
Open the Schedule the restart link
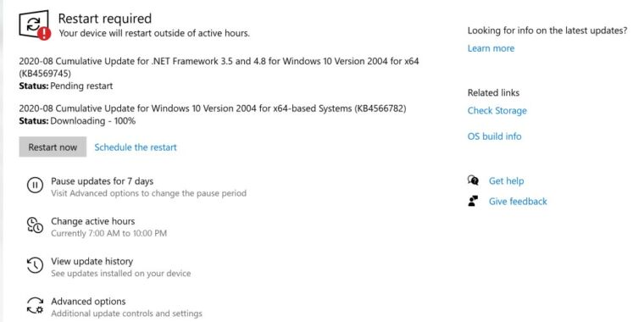coord(136,147)
